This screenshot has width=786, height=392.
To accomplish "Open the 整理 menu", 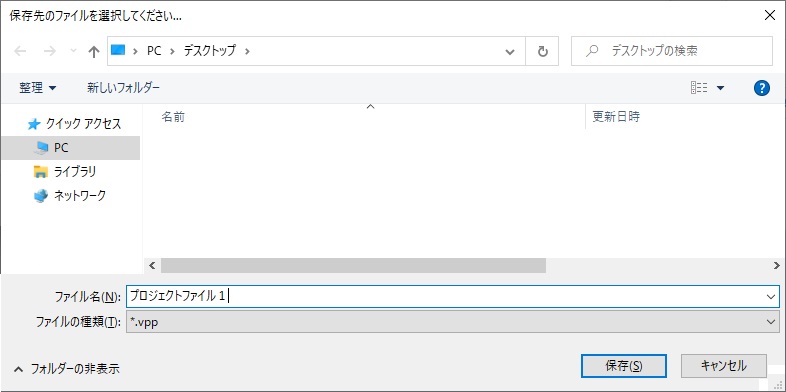I will 38,88.
